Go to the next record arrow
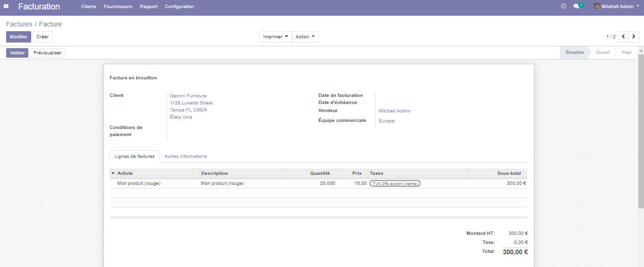This screenshot has width=644, height=267. (634, 37)
